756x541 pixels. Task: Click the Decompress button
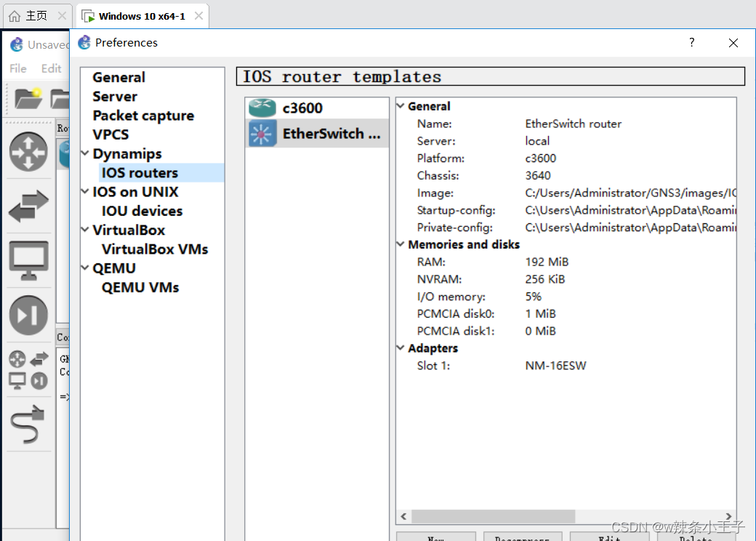522,537
